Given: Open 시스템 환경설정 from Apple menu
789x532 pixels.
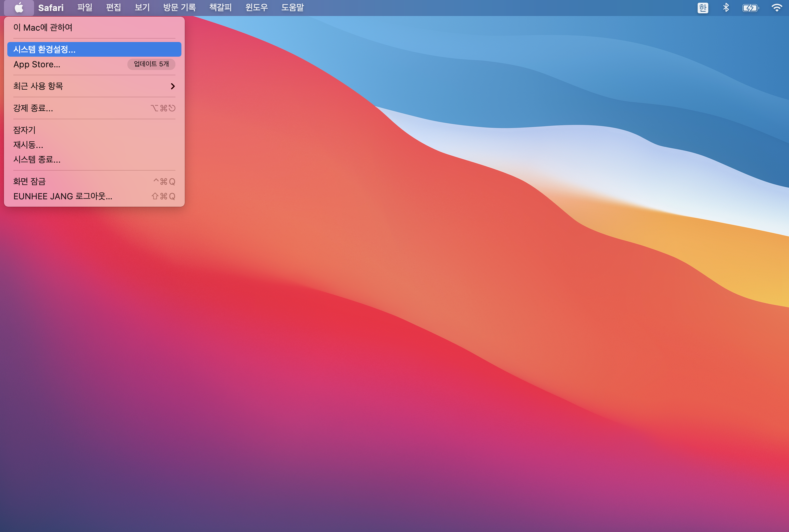Looking at the screenshot, I should tap(44, 50).
